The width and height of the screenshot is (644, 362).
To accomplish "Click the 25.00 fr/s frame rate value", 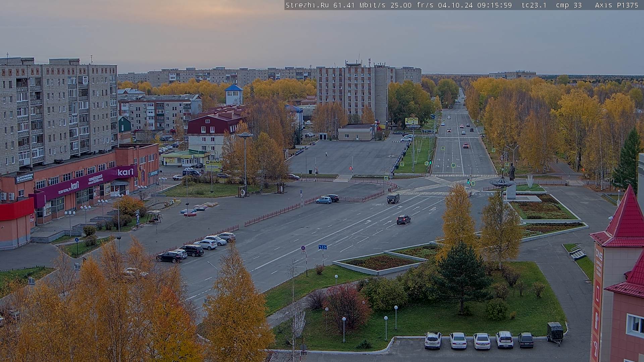I will point(412,5).
